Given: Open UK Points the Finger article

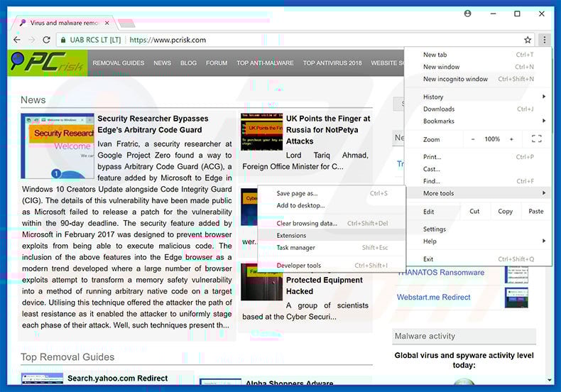Looking at the screenshot, I should tap(328, 130).
